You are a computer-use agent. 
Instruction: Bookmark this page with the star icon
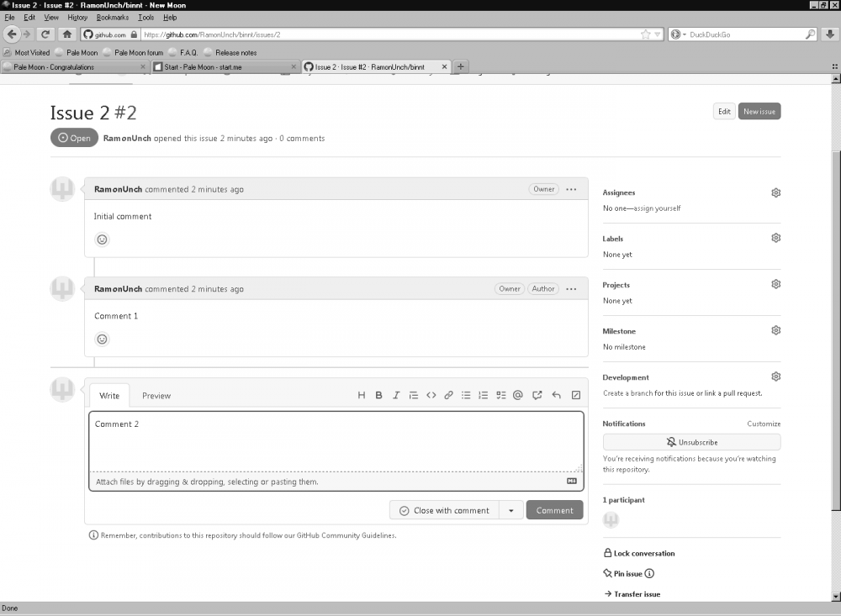[x=645, y=34]
